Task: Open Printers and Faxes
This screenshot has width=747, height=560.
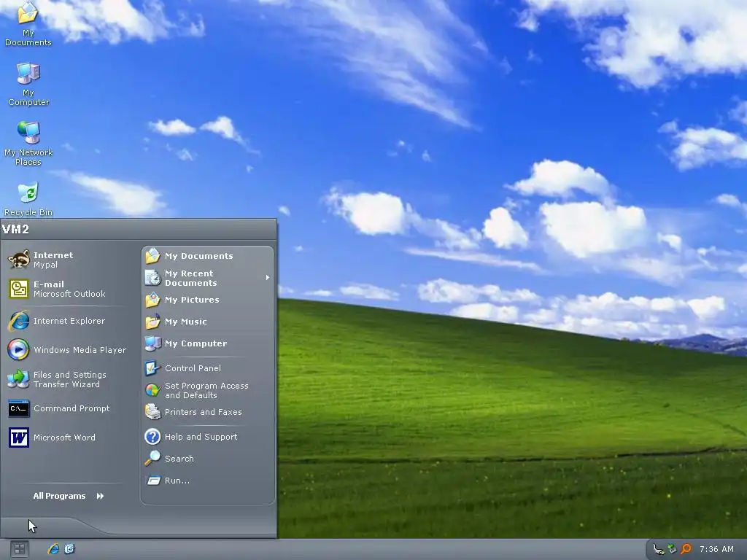Action: (208, 412)
